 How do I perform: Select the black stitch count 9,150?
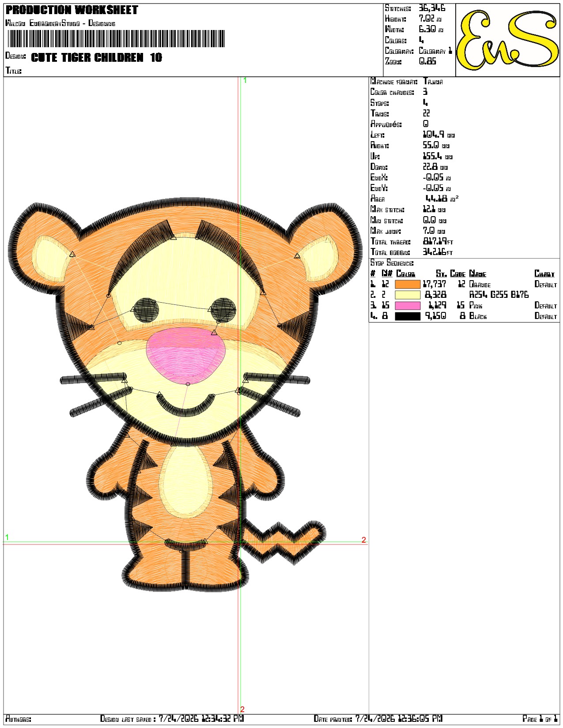(435, 316)
